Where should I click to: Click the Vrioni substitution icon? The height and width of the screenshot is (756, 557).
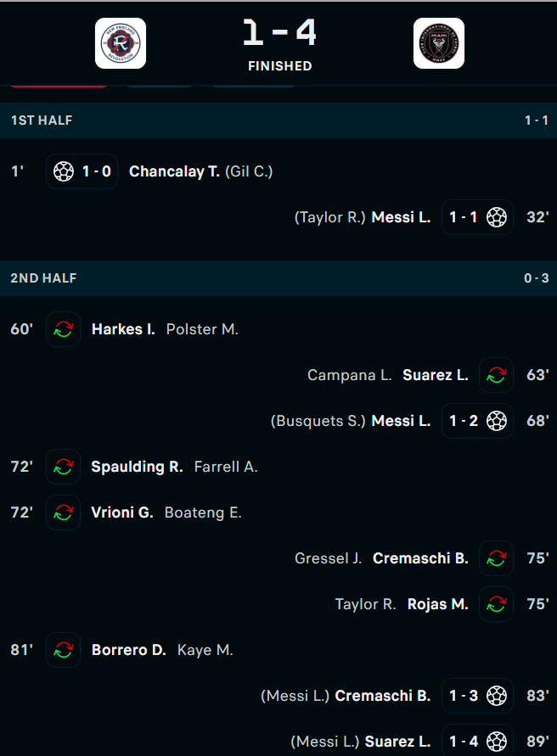pyautogui.click(x=63, y=512)
